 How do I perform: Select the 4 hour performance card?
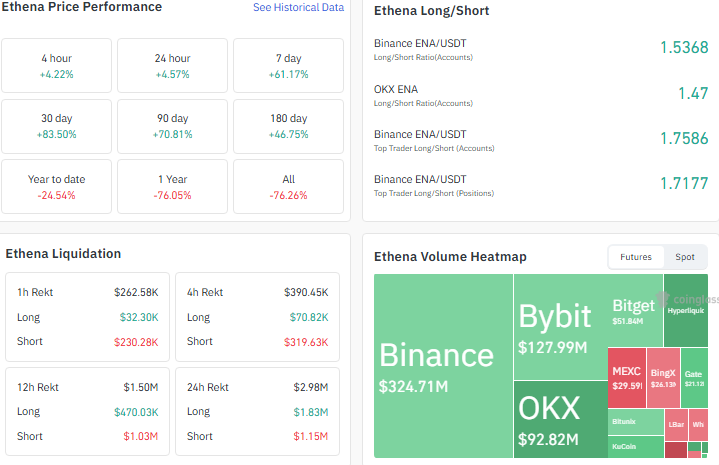tap(56, 66)
